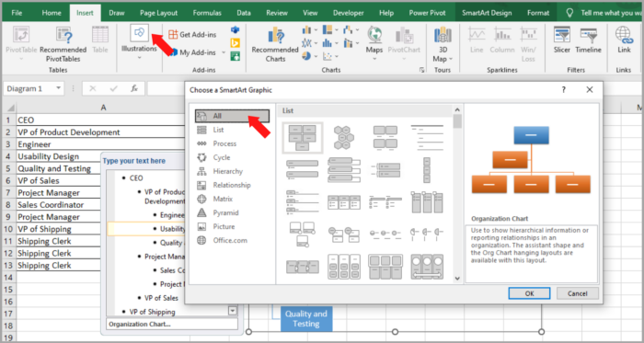The width and height of the screenshot is (644, 343).
Task: Insert a scatter or bubble chart
Action: (x=328, y=56)
